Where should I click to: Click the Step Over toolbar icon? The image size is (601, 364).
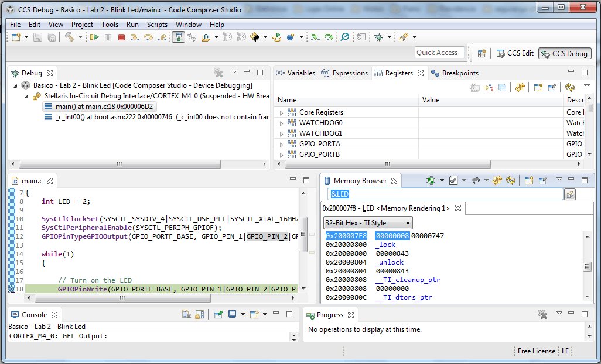click(148, 37)
